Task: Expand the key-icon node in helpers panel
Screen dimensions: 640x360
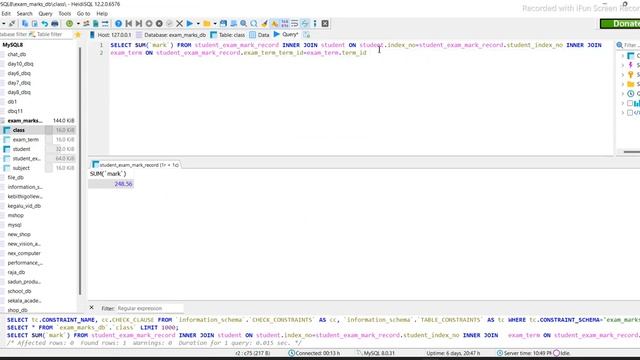Action: tap(623, 75)
